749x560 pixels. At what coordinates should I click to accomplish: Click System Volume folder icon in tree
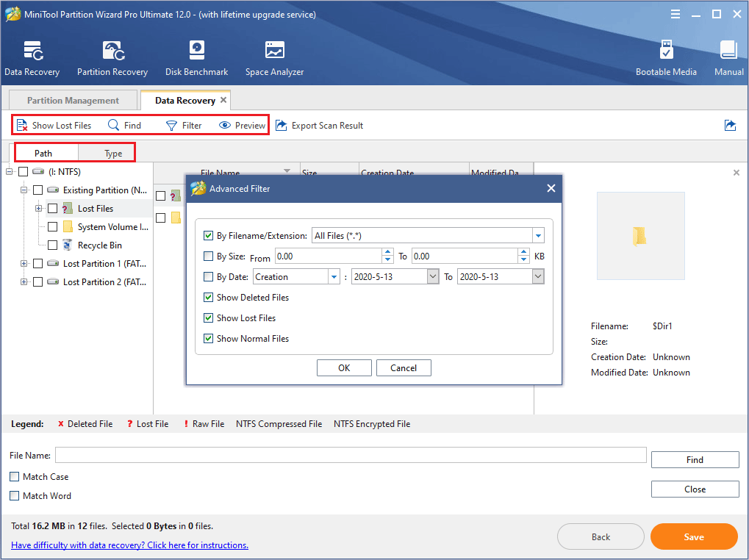pos(68,227)
